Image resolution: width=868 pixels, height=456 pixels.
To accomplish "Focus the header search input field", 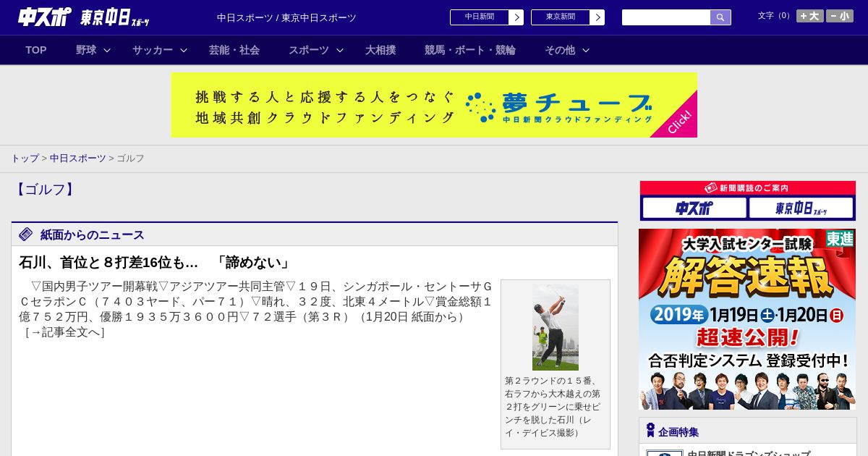I will [666, 17].
